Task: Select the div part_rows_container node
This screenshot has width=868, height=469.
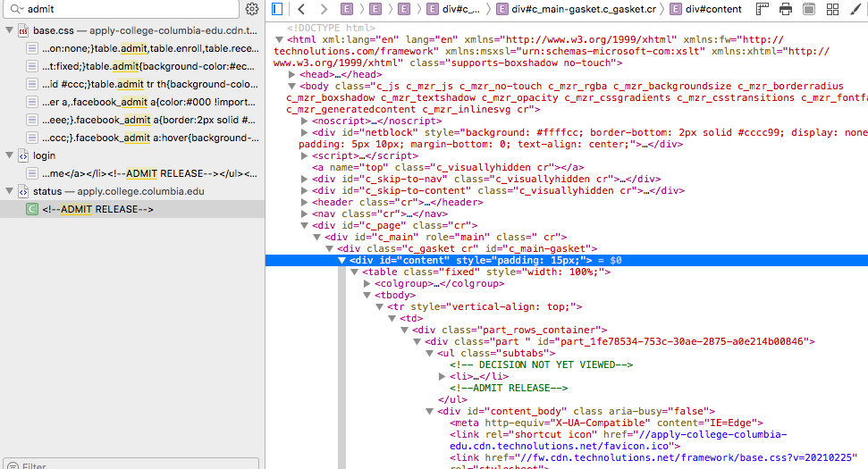Action: pyautogui.click(x=510, y=330)
